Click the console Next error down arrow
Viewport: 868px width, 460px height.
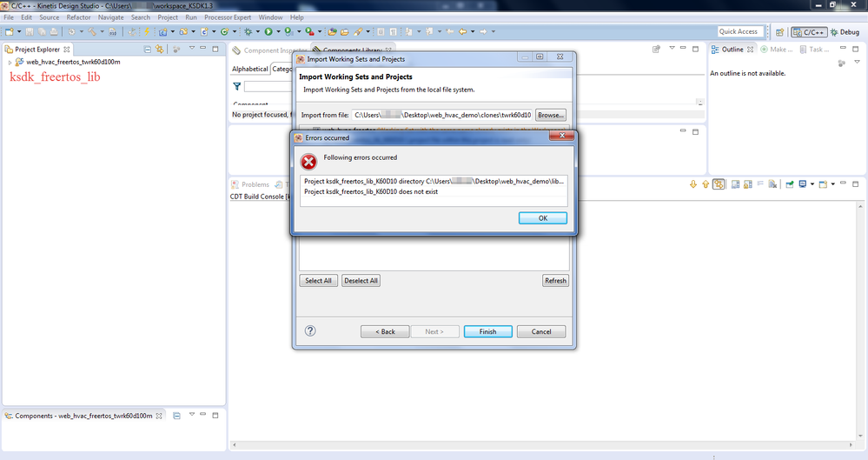tap(693, 184)
